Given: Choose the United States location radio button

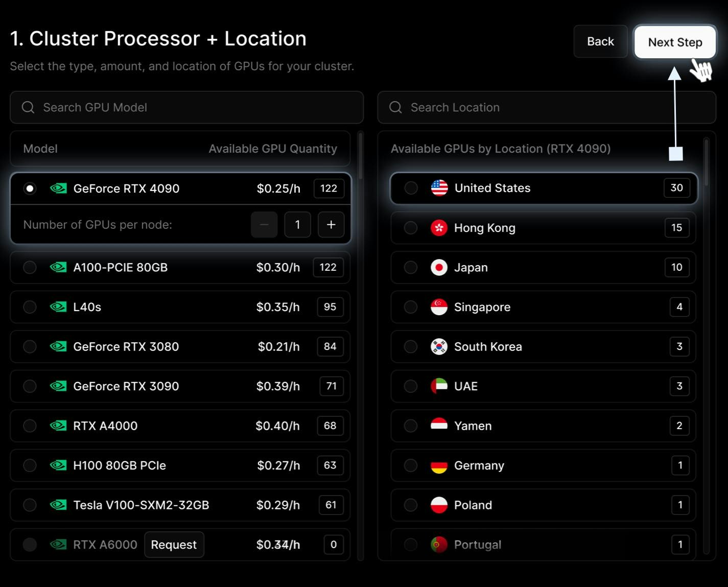Looking at the screenshot, I should click(x=411, y=188).
